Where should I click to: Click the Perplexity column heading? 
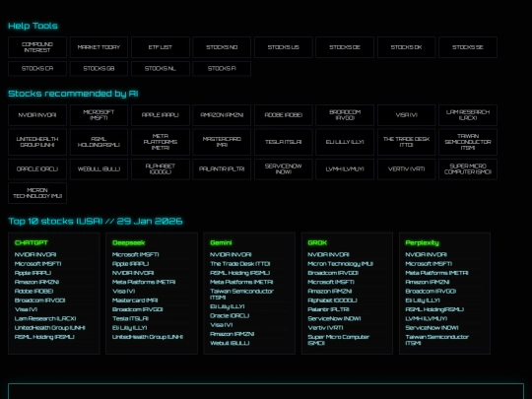(x=422, y=243)
